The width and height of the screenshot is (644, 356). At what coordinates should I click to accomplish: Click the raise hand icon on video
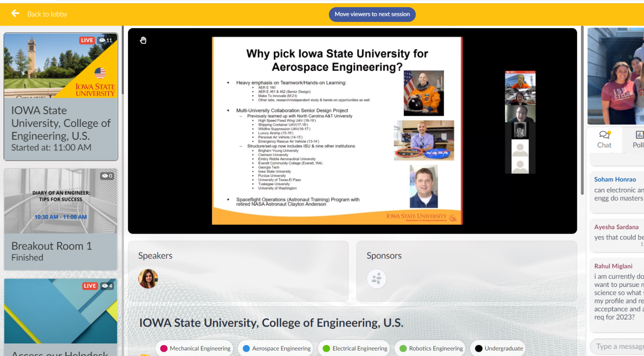pyautogui.click(x=143, y=40)
